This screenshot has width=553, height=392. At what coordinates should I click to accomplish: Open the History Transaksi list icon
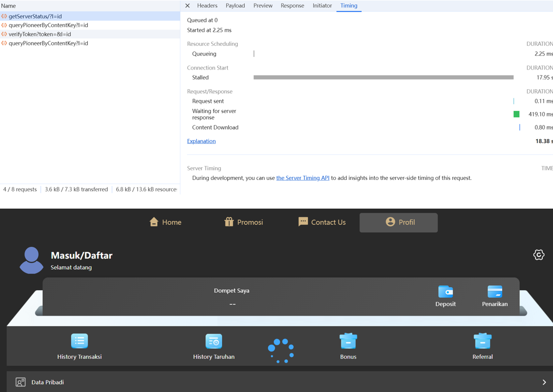click(80, 341)
